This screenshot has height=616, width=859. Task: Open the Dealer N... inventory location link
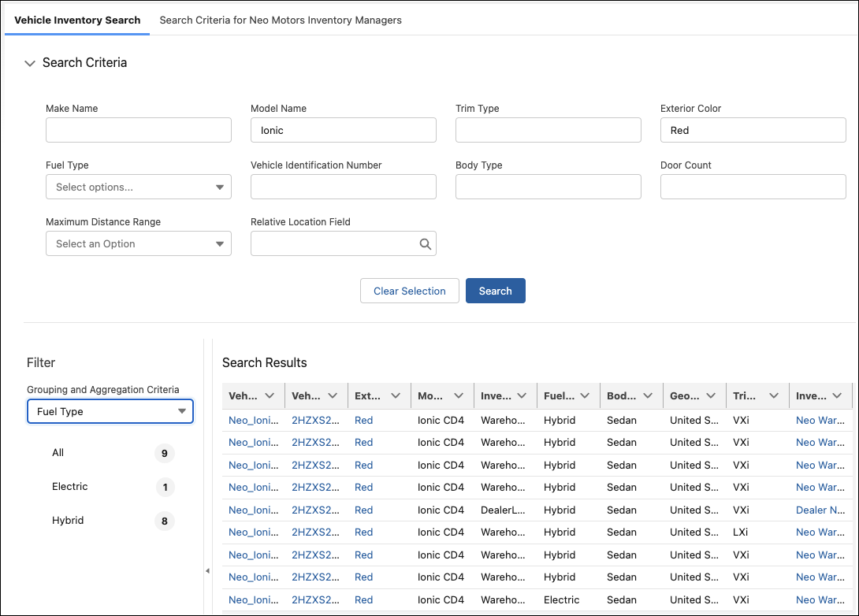pos(820,510)
